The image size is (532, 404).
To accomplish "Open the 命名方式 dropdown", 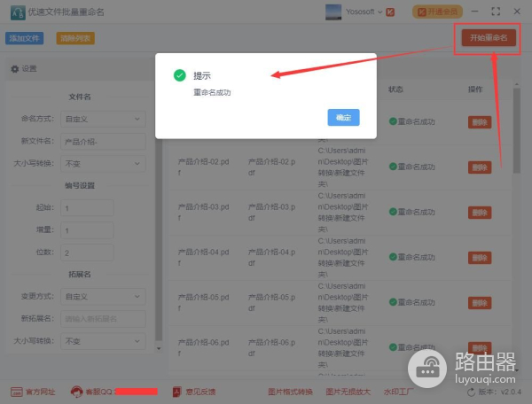I will [103, 119].
